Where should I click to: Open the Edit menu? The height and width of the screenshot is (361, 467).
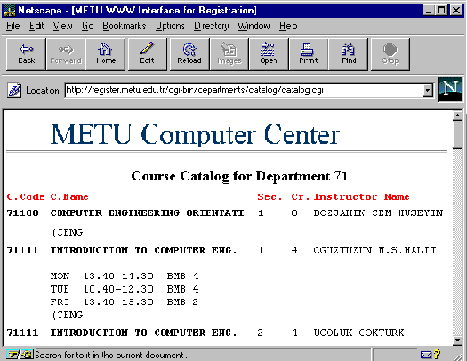(36, 26)
